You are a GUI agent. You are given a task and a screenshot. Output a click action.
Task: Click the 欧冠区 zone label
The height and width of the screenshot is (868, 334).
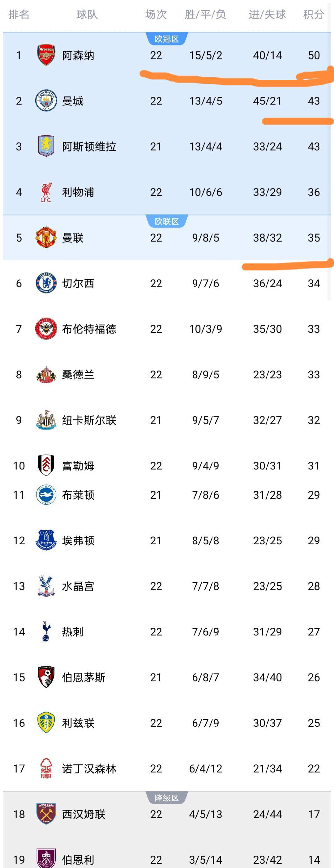click(166, 39)
